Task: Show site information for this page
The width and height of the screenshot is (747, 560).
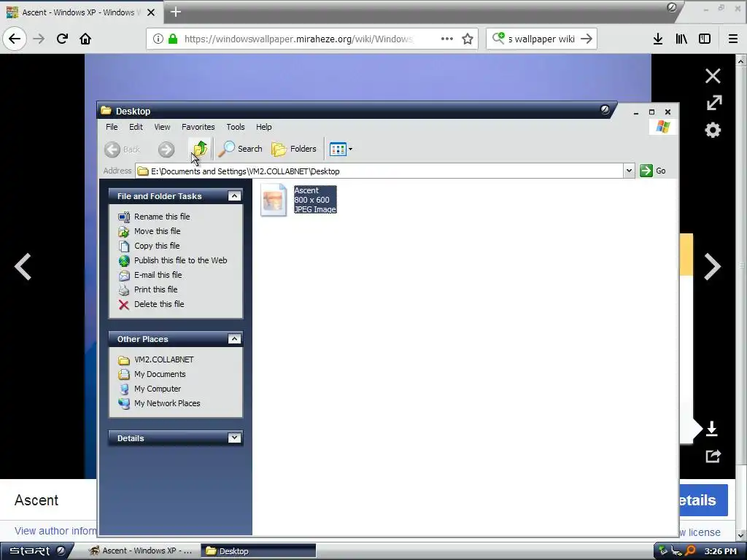Action: (x=158, y=39)
